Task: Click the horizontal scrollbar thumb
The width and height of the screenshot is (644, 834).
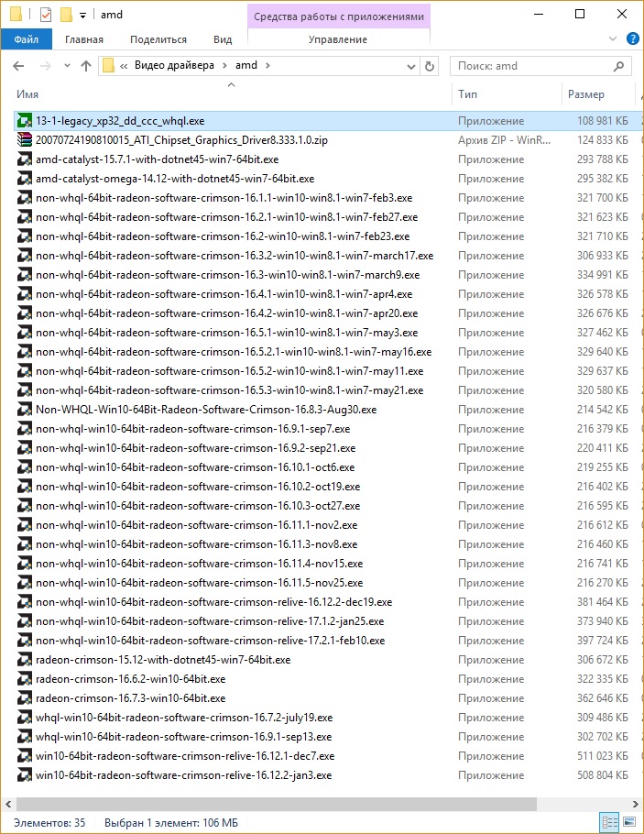Action: [276, 803]
